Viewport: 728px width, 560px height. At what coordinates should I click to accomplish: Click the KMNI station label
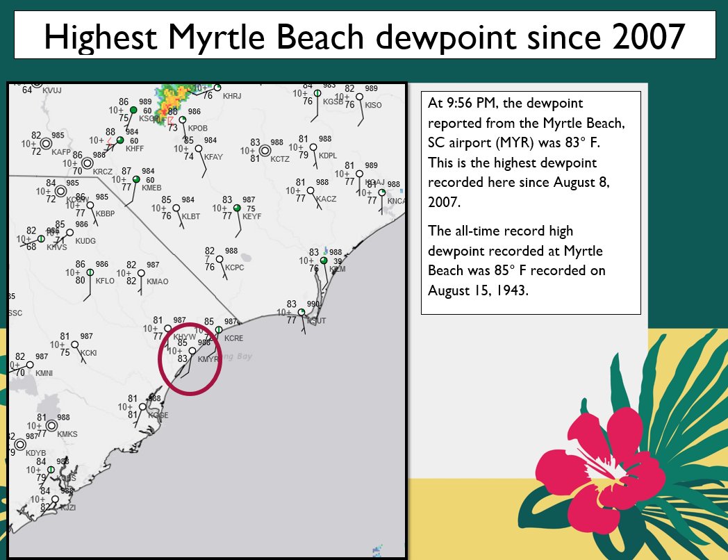click(x=44, y=373)
